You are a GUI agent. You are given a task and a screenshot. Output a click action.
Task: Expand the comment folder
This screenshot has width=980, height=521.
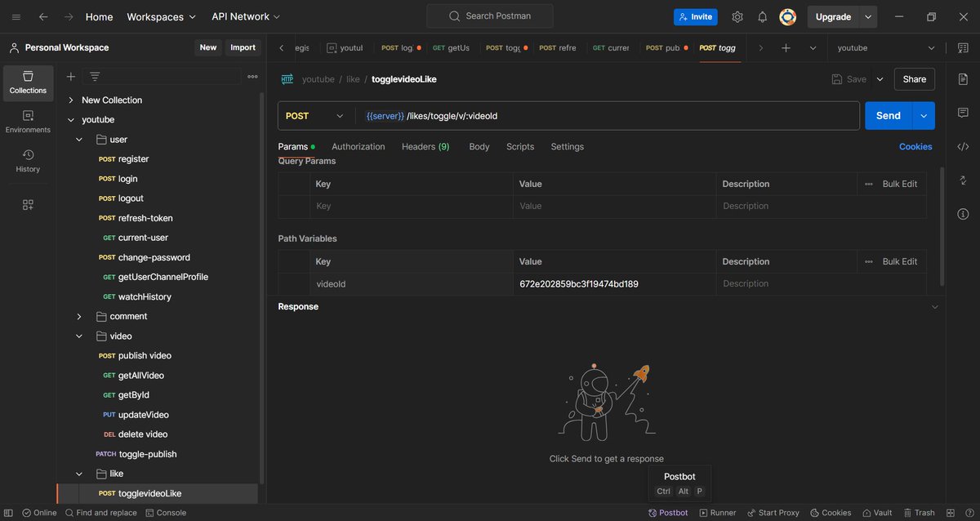[x=79, y=316]
